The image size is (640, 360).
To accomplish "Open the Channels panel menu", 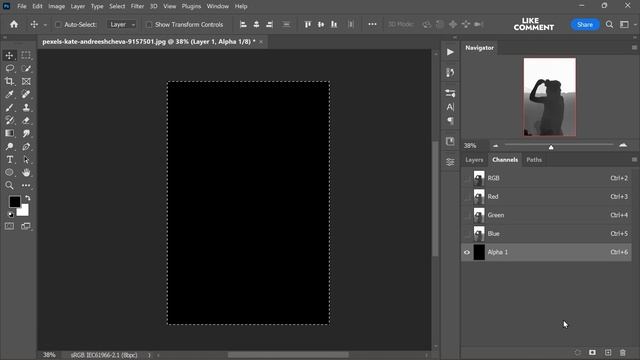I will 634,160.
